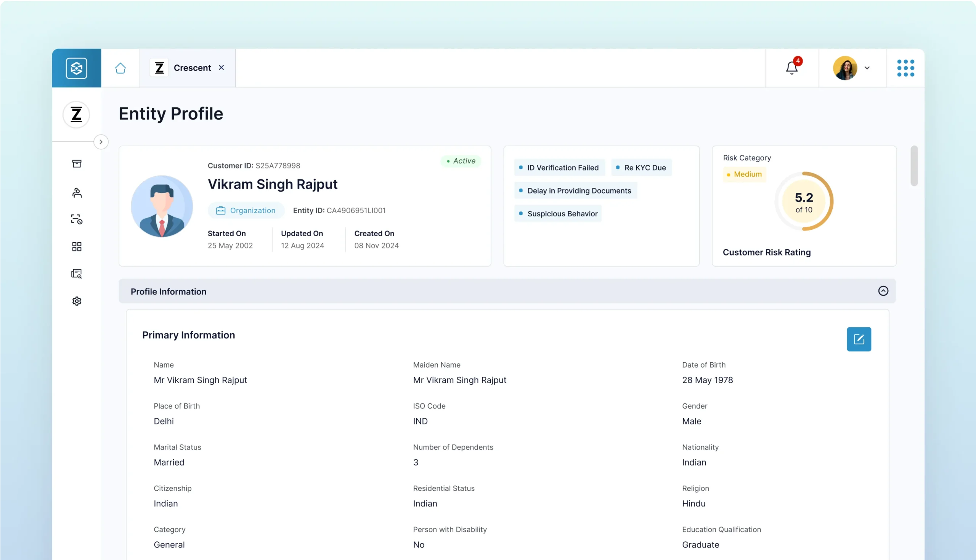The image size is (976, 560).
Task: Select the Crescent workspace tab
Action: pyautogui.click(x=188, y=68)
